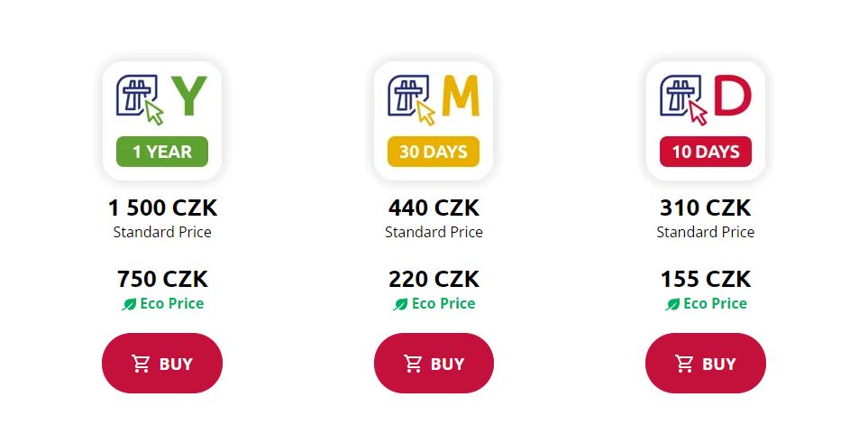Click the green 1 YEAR badge
The height and width of the screenshot is (434, 868).
pyautogui.click(x=162, y=152)
